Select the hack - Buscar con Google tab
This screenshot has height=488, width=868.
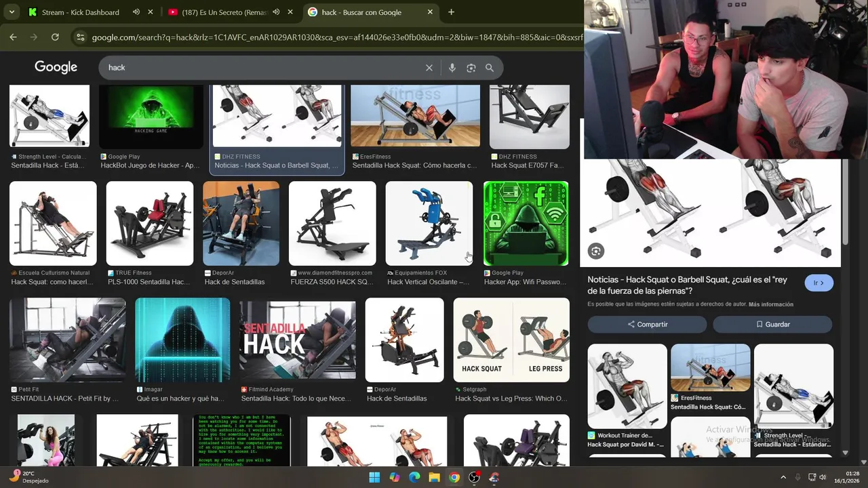[x=362, y=12]
